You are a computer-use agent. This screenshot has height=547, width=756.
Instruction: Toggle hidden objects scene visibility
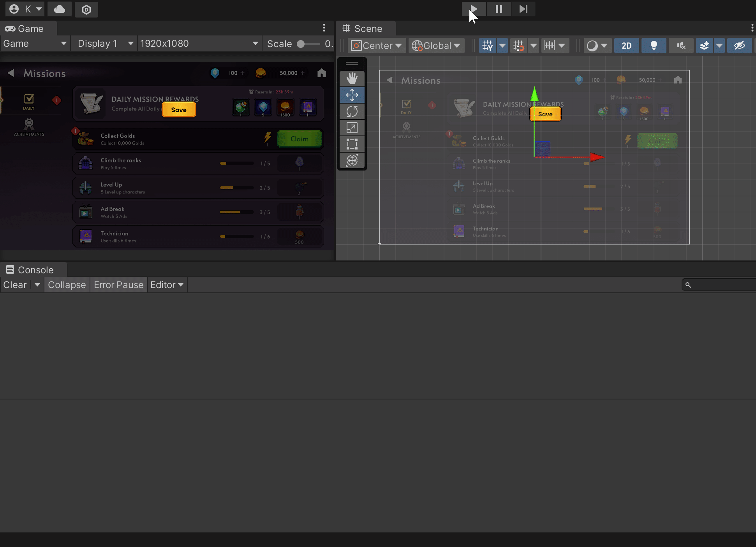click(739, 46)
